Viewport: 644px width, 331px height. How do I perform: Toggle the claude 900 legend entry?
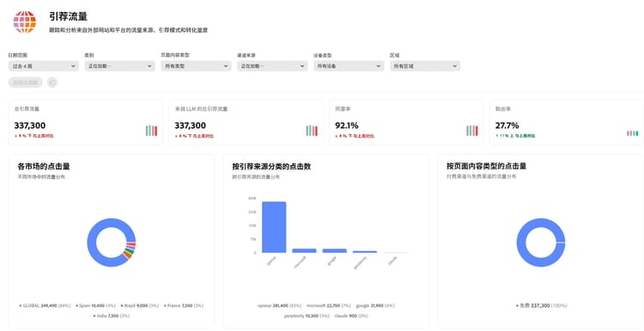pyautogui.click(x=351, y=316)
